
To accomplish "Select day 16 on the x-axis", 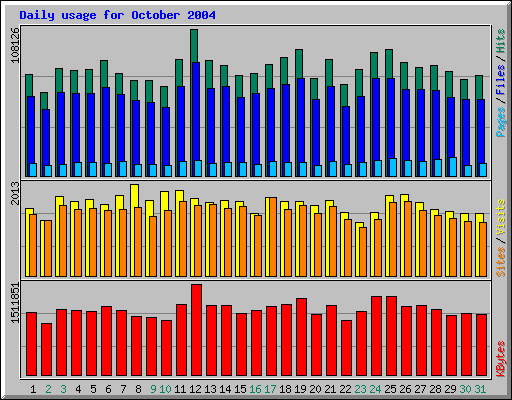I will click(255, 389).
